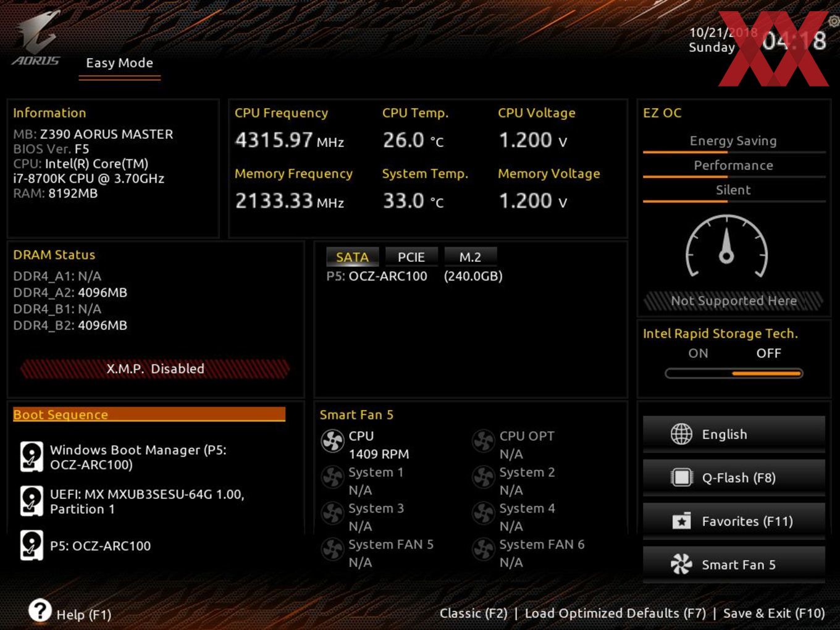Open Smart Fan 5 settings button
The height and width of the screenshot is (630, 840).
(734, 564)
